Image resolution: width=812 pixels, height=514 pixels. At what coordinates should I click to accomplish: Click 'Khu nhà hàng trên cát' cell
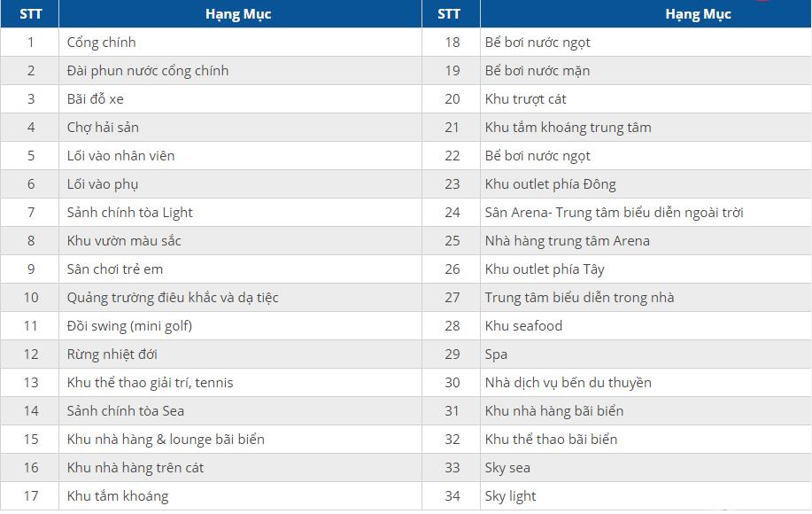point(135,468)
